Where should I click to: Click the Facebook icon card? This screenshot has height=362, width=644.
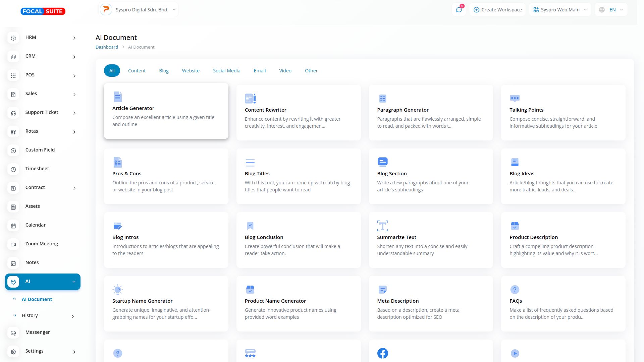point(382,353)
